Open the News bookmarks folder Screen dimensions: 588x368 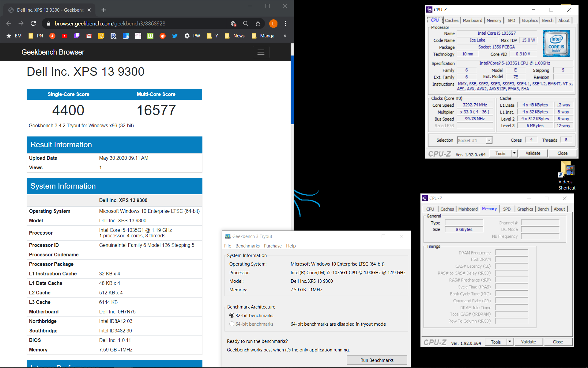[235, 36]
